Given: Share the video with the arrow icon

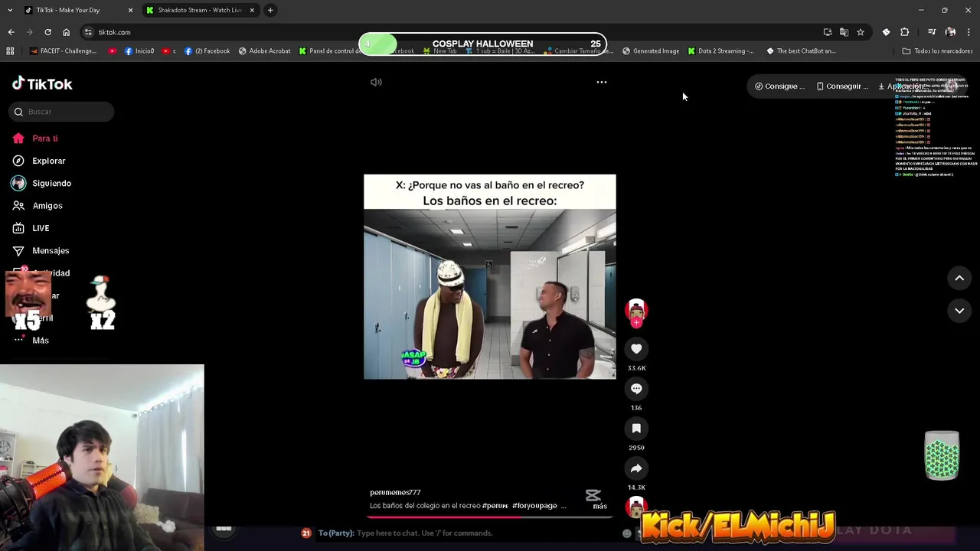Looking at the screenshot, I should coord(636,468).
